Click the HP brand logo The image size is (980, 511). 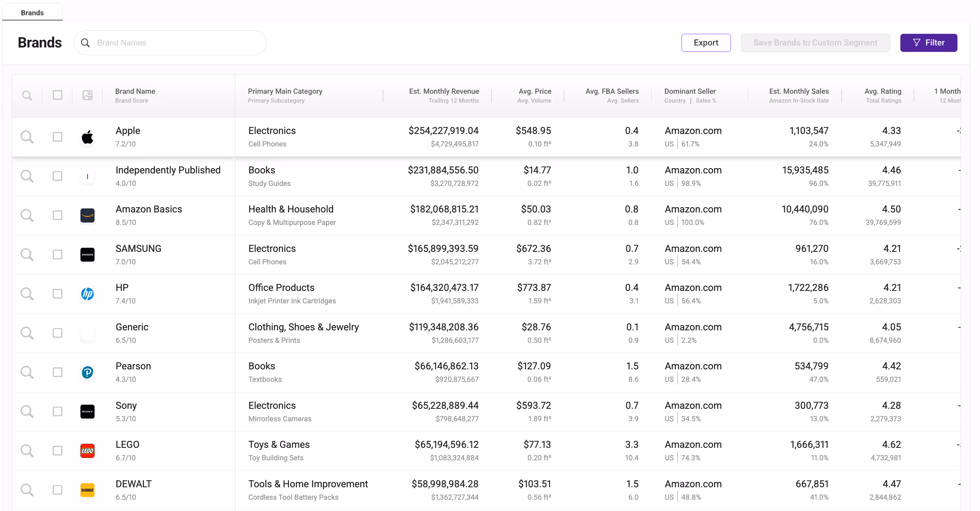click(x=87, y=294)
